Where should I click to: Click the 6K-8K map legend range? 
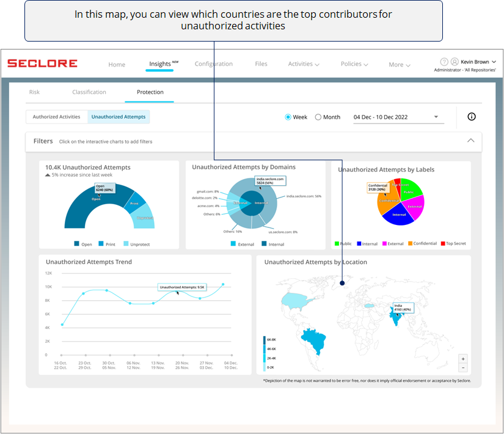(269, 340)
